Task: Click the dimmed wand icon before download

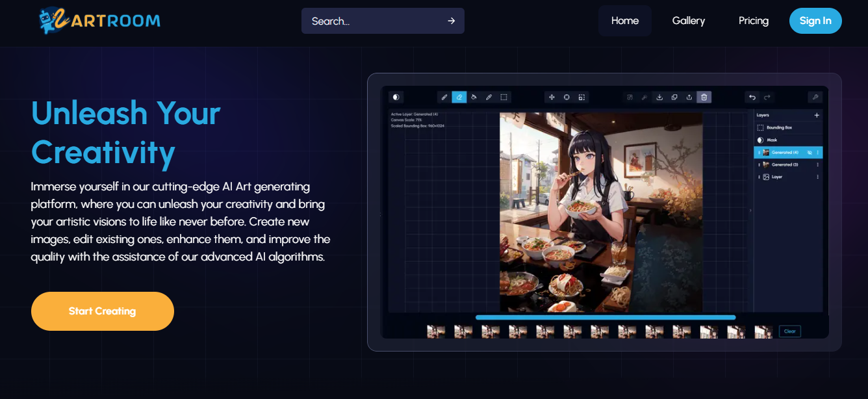Action: (645, 97)
